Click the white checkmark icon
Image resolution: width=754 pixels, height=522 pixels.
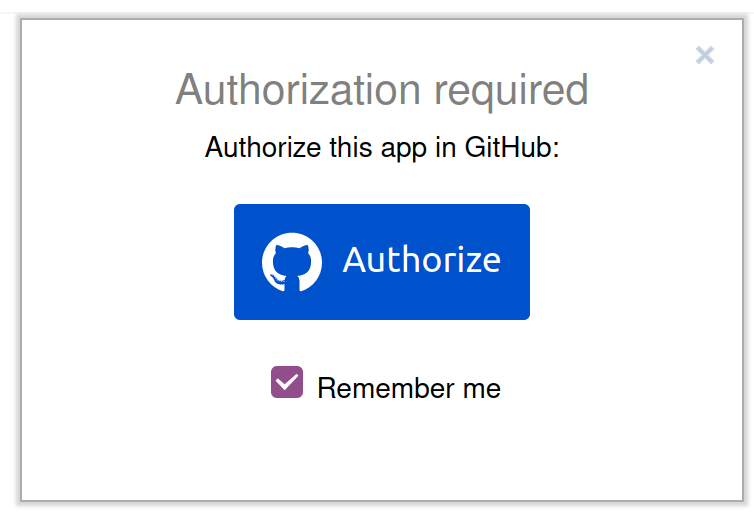(x=287, y=382)
